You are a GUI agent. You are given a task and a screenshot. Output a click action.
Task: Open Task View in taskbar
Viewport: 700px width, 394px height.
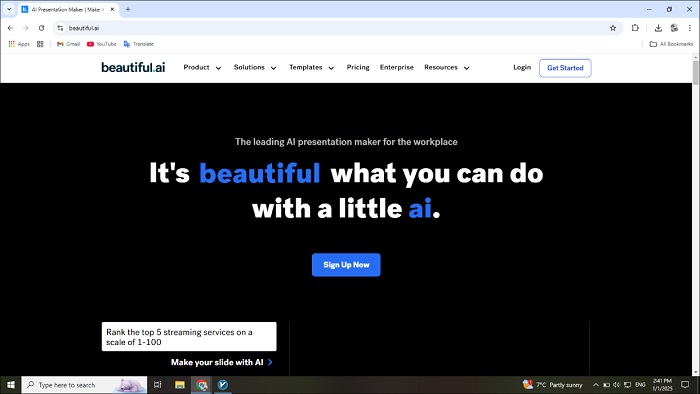158,385
